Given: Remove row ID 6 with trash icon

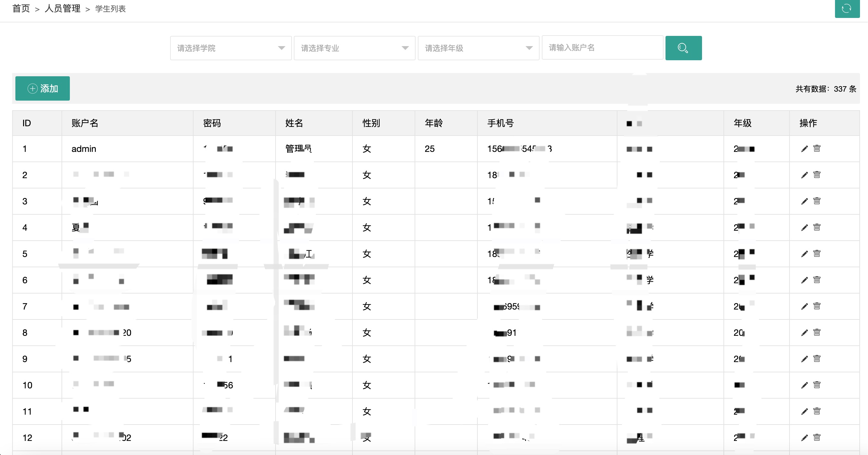Looking at the screenshot, I should (817, 280).
